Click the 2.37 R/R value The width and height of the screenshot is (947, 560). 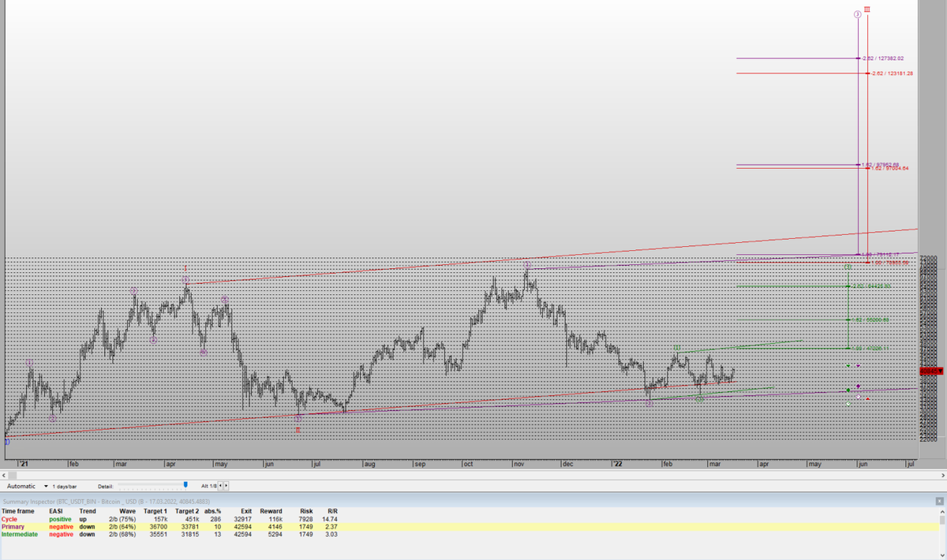[x=331, y=527]
